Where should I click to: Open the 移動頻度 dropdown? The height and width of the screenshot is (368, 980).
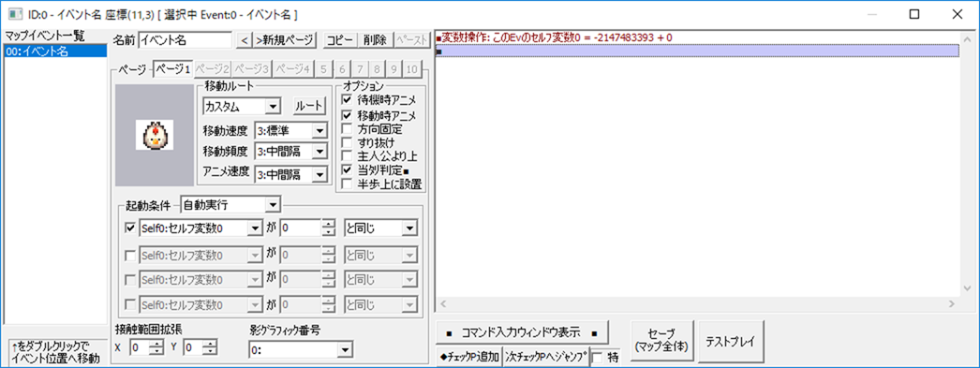pos(290,151)
